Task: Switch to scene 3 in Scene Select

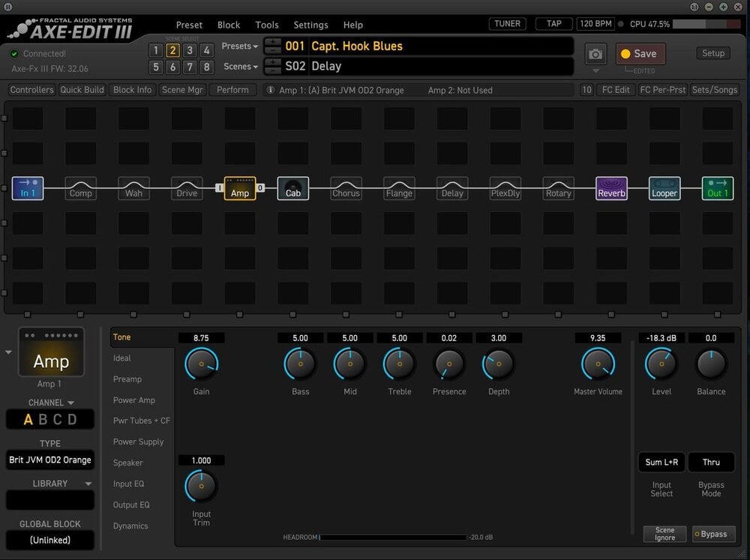Action: [x=190, y=50]
